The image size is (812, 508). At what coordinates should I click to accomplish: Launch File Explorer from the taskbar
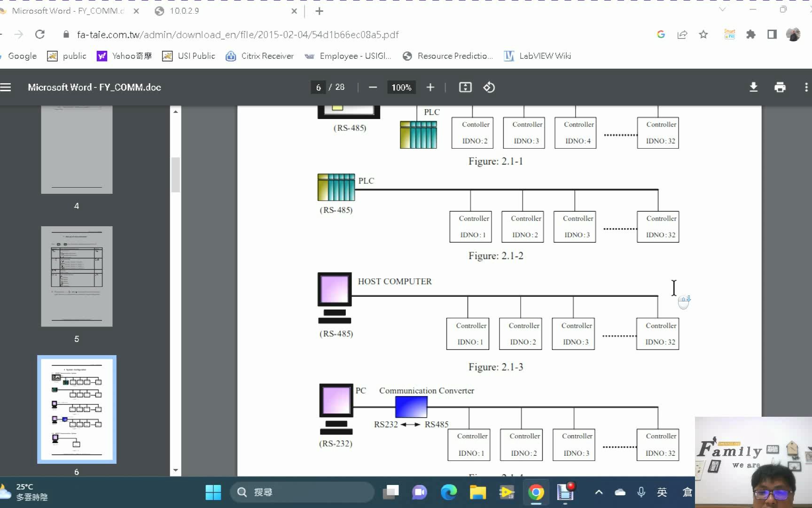tap(478, 492)
